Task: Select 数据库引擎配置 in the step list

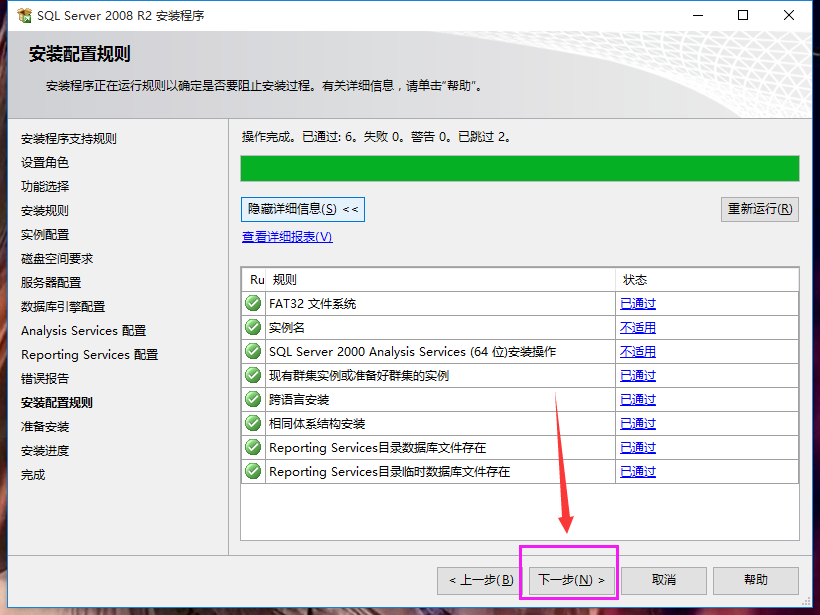Action: point(63,307)
